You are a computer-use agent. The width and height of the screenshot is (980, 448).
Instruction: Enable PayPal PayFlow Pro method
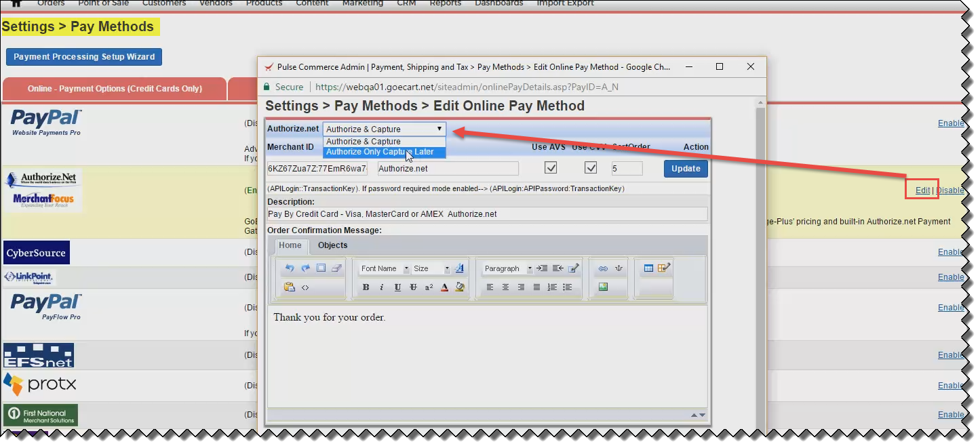click(951, 308)
